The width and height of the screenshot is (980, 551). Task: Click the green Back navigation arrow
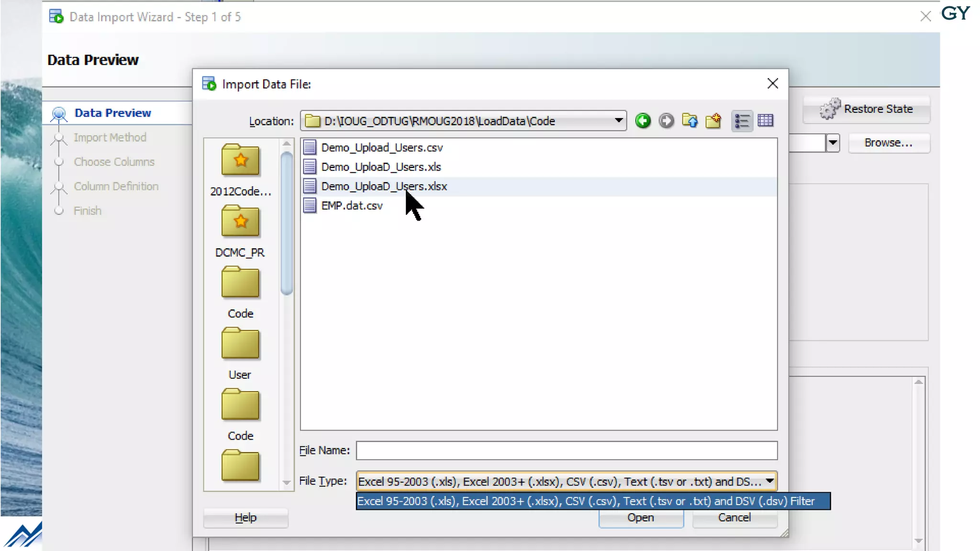click(x=643, y=121)
